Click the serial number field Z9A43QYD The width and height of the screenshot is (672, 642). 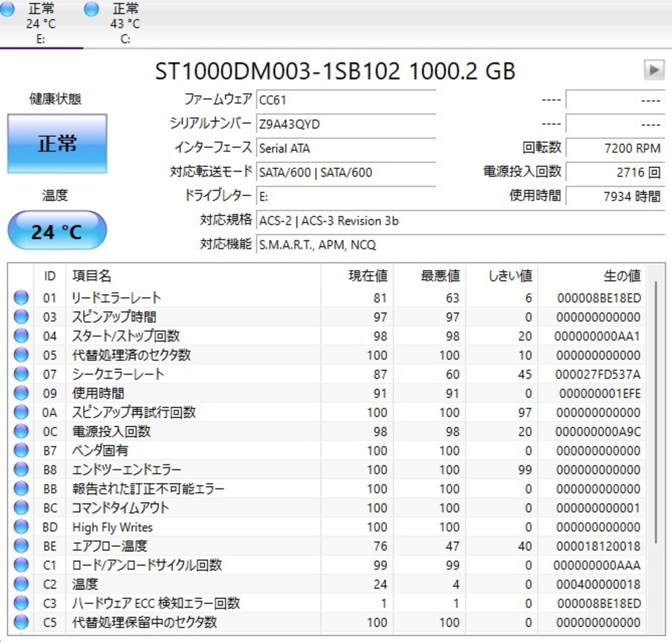click(345, 124)
